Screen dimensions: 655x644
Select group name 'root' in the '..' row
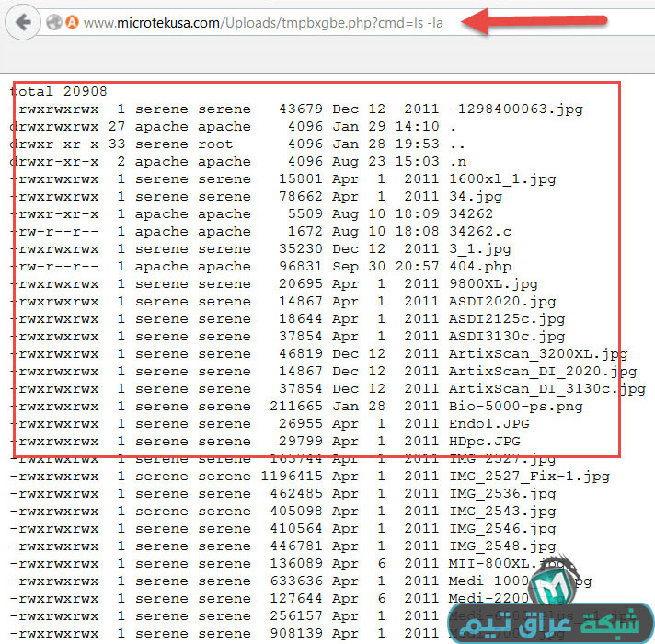coord(215,144)
